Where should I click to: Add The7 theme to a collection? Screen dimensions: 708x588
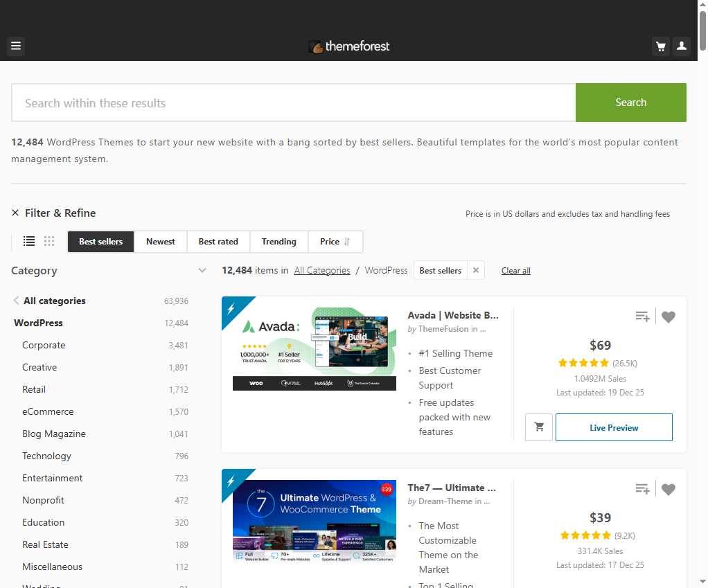click(x=643, y=490)
